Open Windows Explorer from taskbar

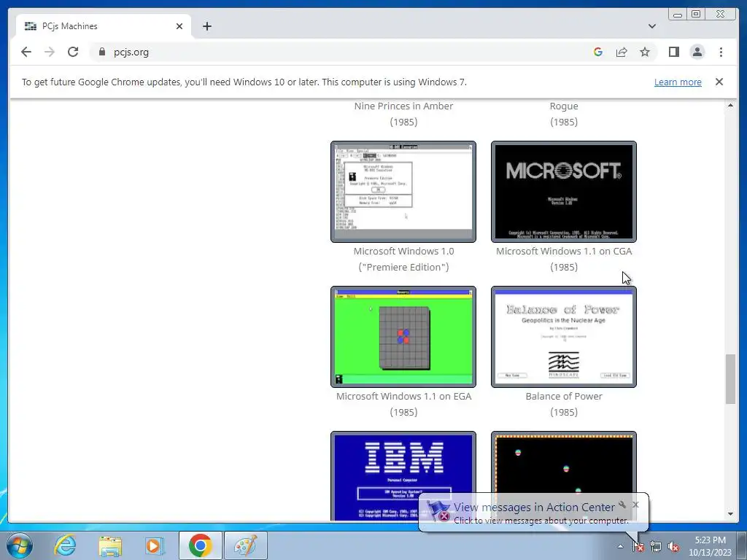(110, 545)
